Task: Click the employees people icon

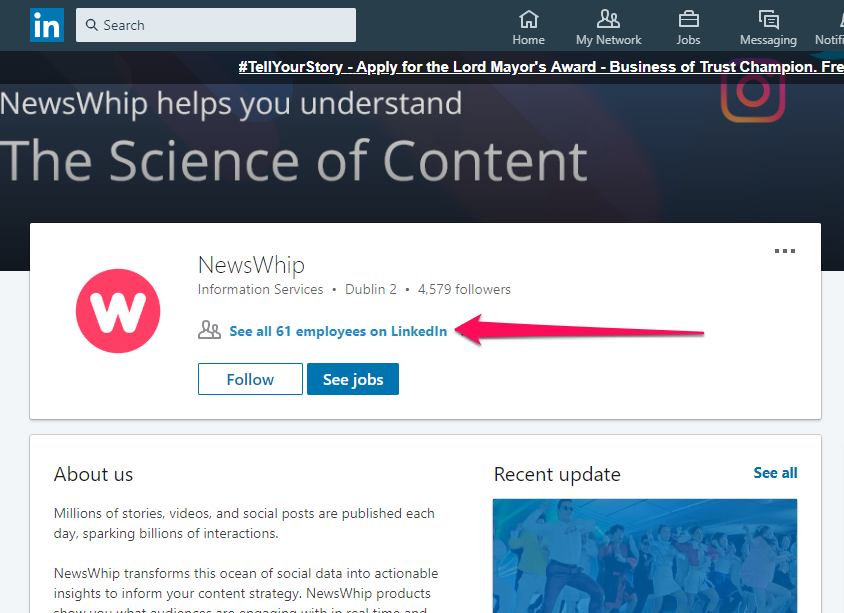Action: click(209, 329)
